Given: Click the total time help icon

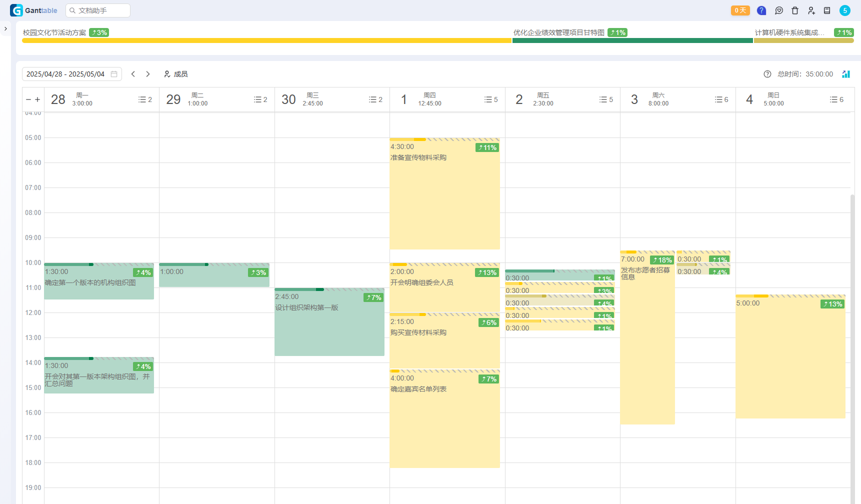Looking at the screenshot, I should 767,74.
